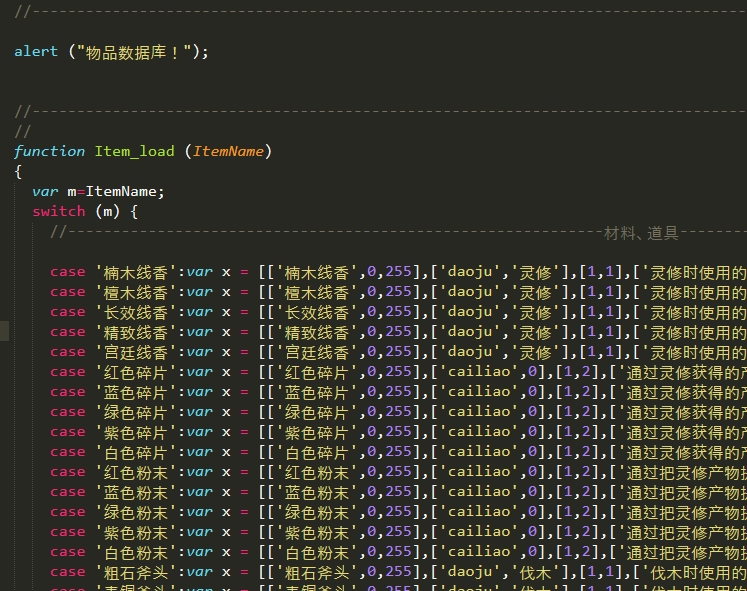Click the case label '蓝色碎片'
Image resolution: width=747 pixels, height=591 pixels.
pos(136,392)
